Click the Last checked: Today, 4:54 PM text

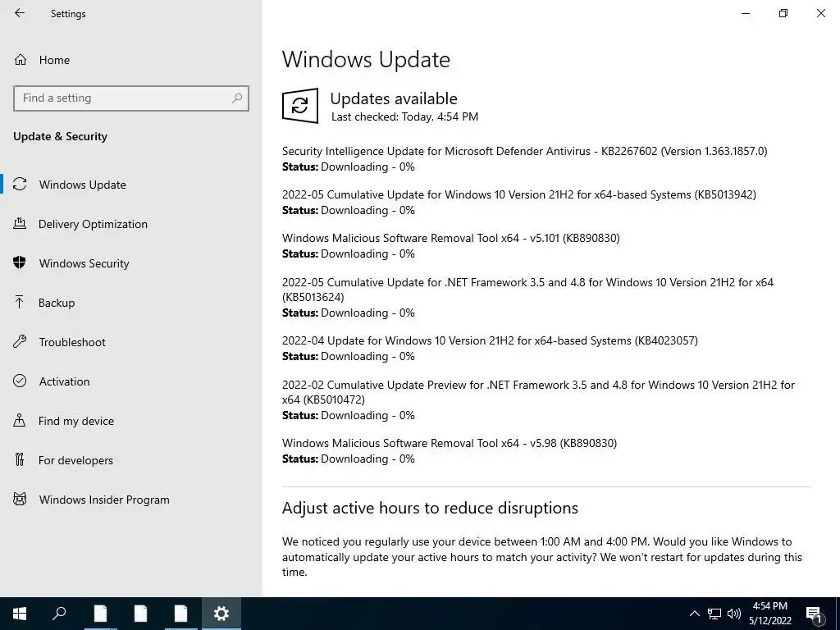404,116
